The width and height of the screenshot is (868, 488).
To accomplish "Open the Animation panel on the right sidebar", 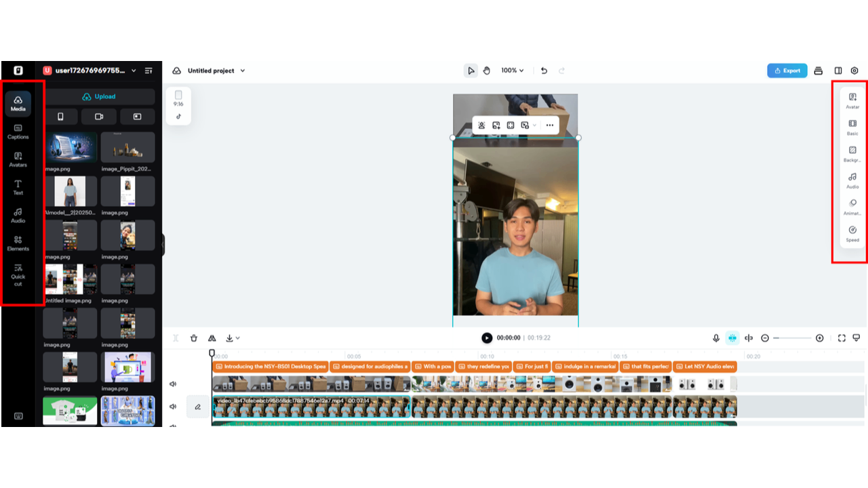I will 852,207.
